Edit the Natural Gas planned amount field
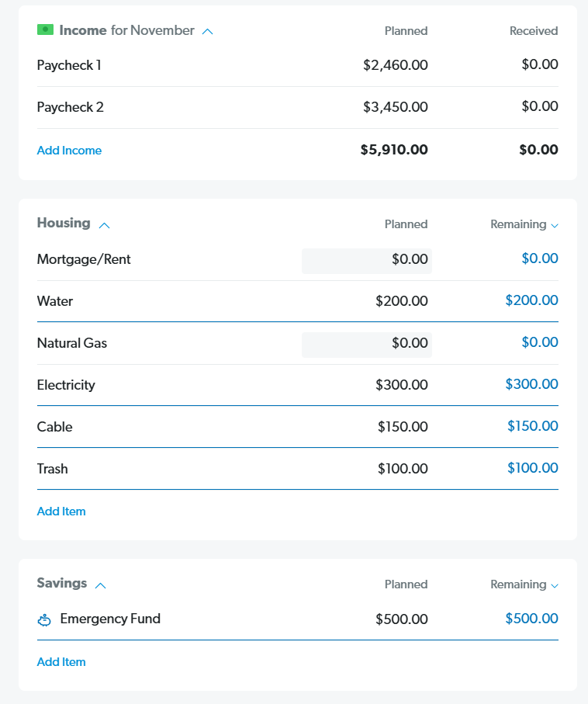 click(x=367, y=344)
